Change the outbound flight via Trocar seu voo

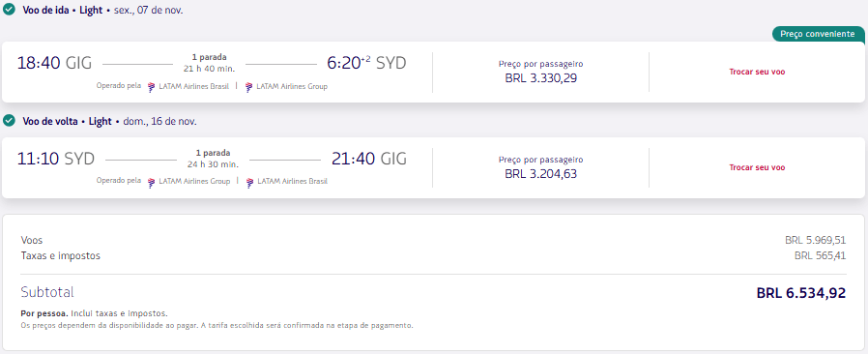(757, 72)
